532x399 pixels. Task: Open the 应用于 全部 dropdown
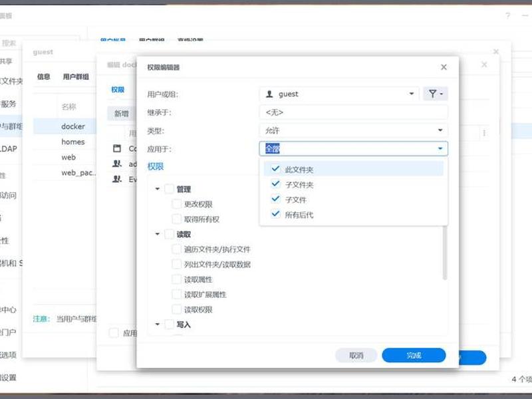pos(354,148)
